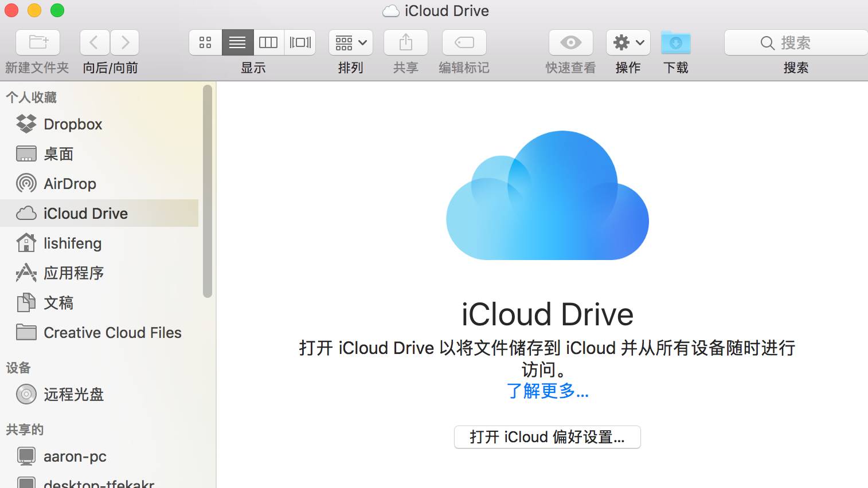
Task: Click the share toolbar icon
Action: tap(406, 42)
